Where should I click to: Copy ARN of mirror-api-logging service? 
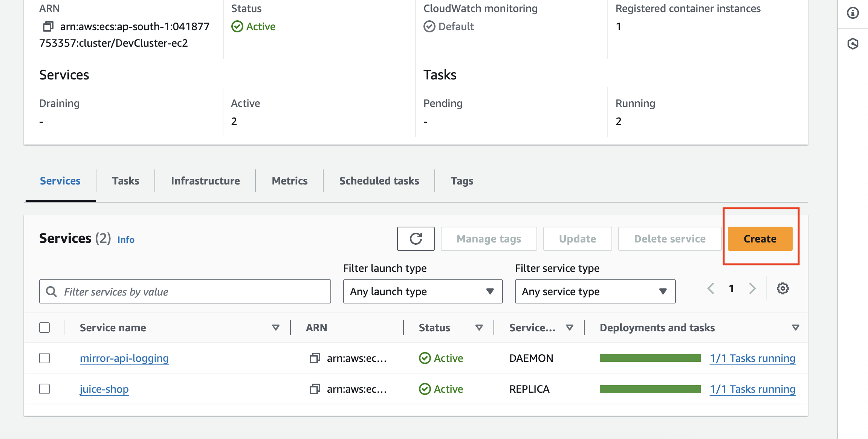coord(315,358)
